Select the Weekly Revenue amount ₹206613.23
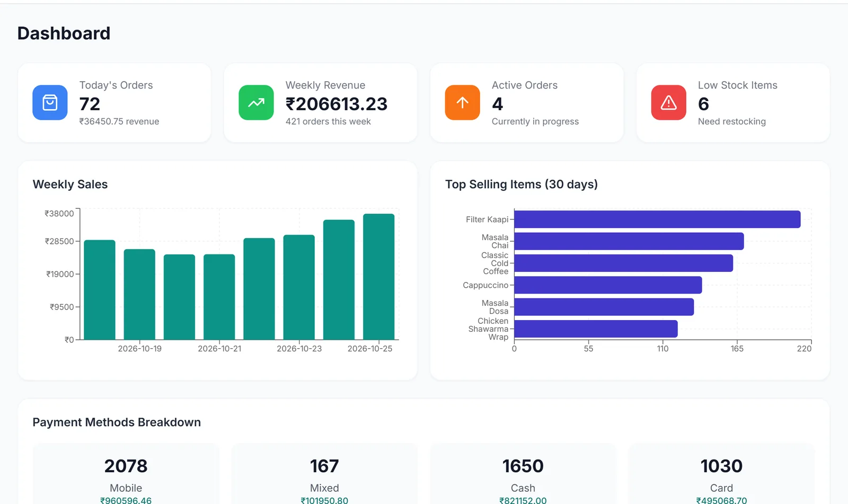Screen dimensions: 848x504 pos(337,104)
